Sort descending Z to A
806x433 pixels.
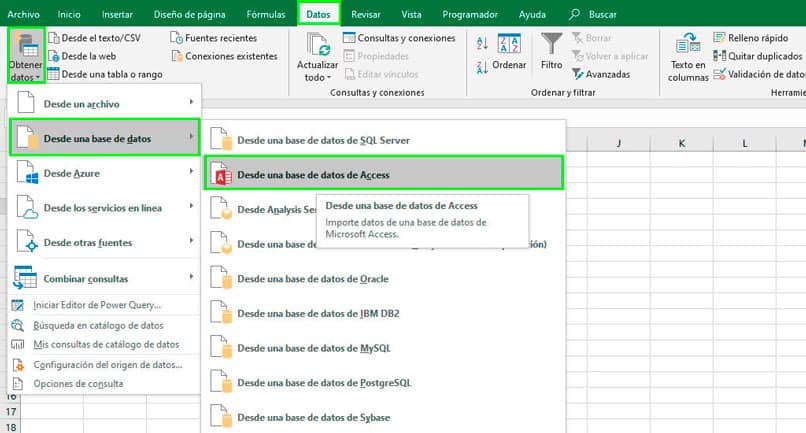click(482, 67)
